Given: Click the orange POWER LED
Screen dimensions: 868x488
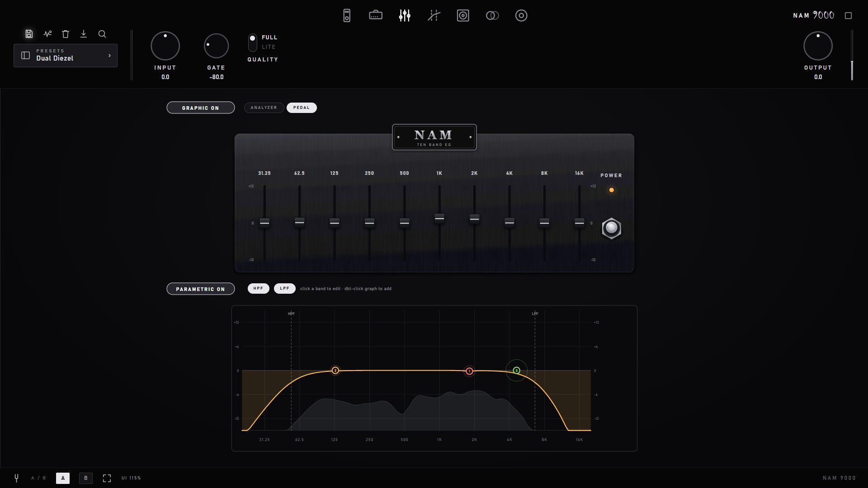Looking at the screenshot, I should (612, 190).
